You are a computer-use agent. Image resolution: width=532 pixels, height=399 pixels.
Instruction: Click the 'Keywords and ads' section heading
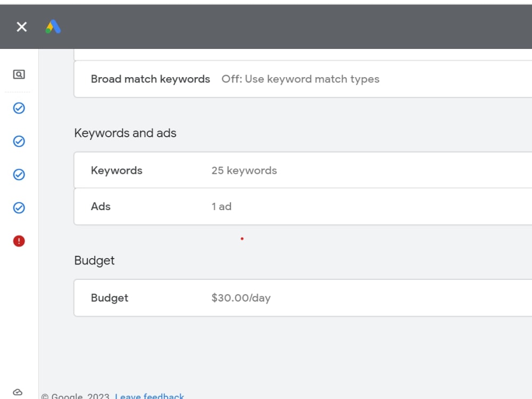tap(125, 133)
